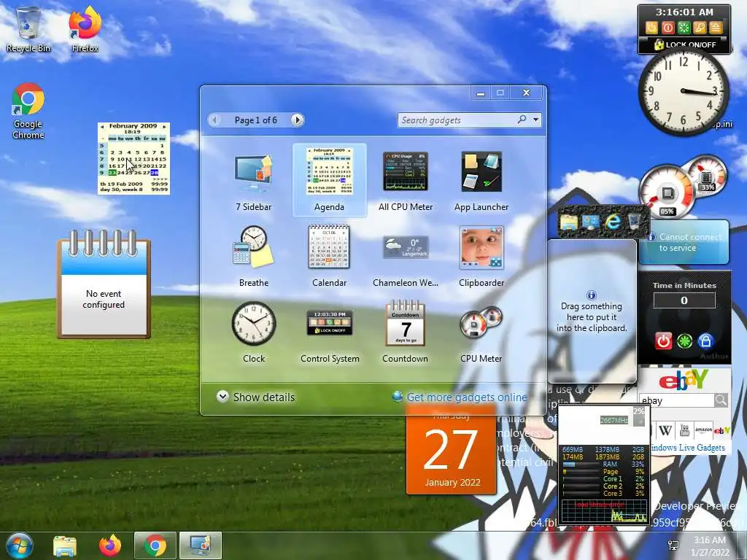This screenshot has height=560, width=747.
Task: Open File Explorer from the taskbar
Action: click(65, 545)
